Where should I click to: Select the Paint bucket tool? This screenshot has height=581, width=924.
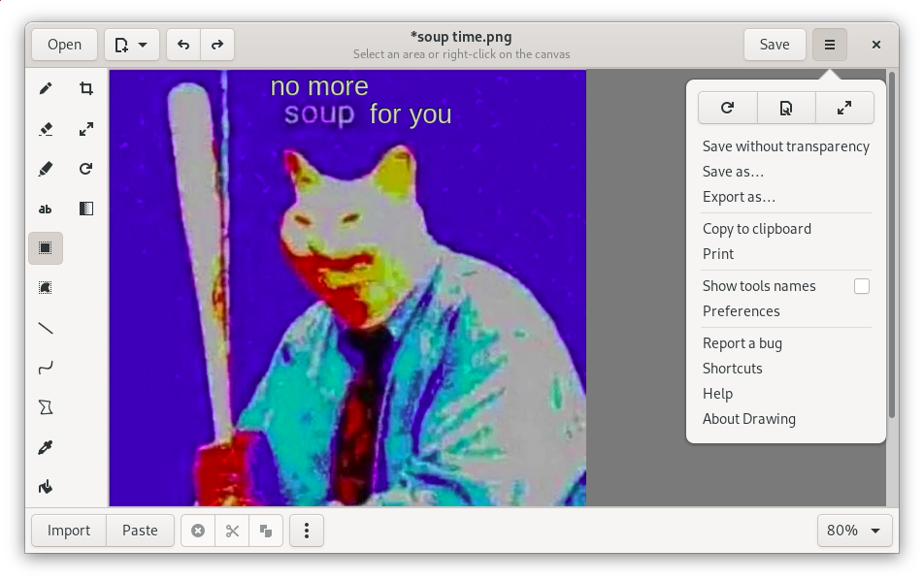click(46, 487)
